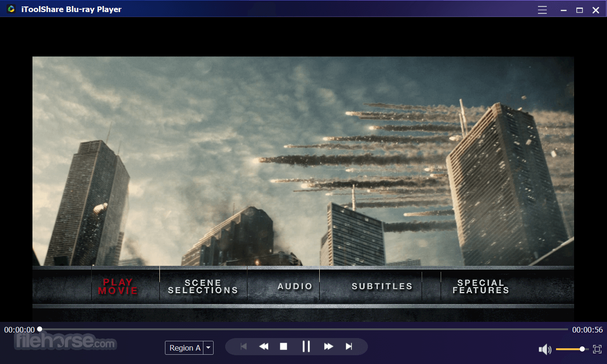Click the elapsed time 00:00:00
607x364 pixels.
pos(19,330)
